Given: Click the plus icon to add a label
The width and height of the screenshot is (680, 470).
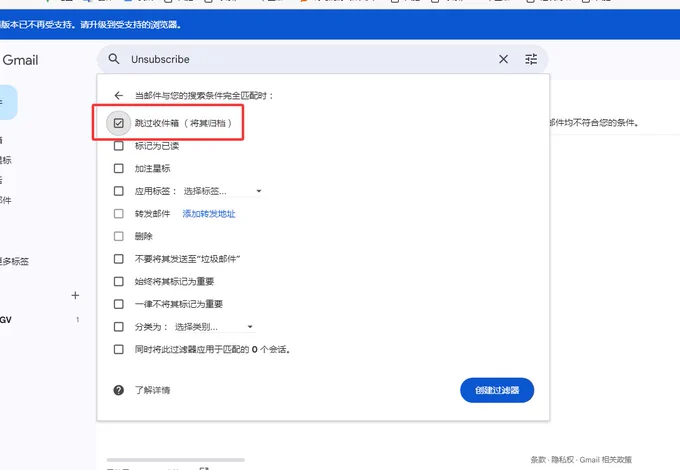Looking at the screenshot, I should point(75,295).
